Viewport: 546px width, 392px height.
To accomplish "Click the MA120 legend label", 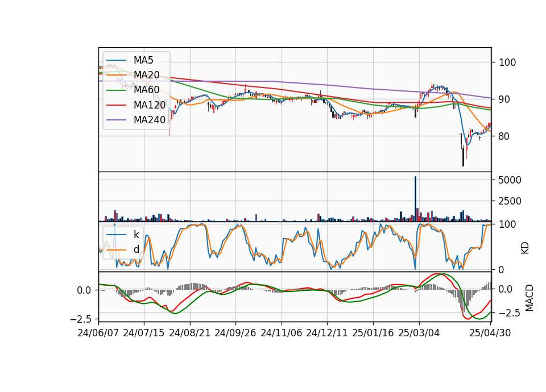I will pos(150,105).
